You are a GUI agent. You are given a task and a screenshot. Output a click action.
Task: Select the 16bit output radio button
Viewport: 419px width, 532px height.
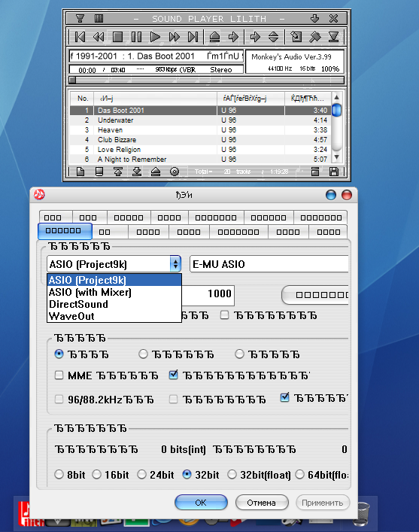pyautogui.click(x=97, y=474)
